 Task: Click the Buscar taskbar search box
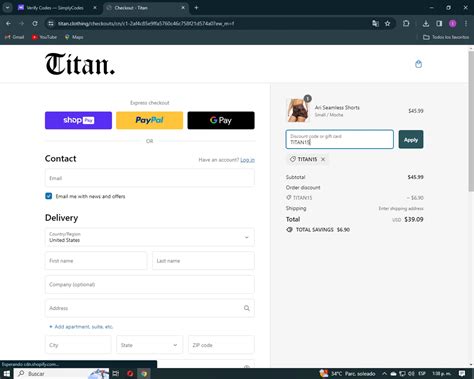[62, 374]
